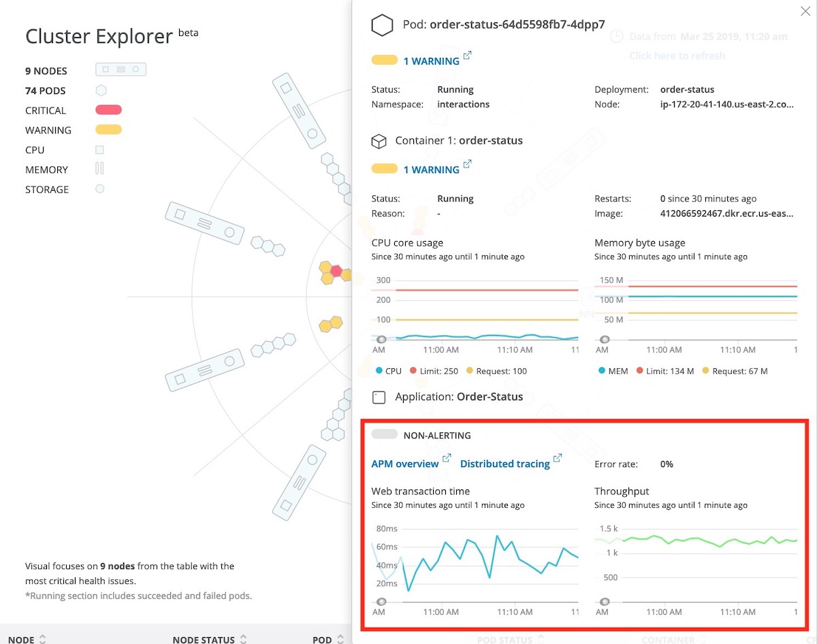Click the Node value ip-172-20-41-140.us-east-2.co...
Screen dimensions: 817x644
coord(727,104)
